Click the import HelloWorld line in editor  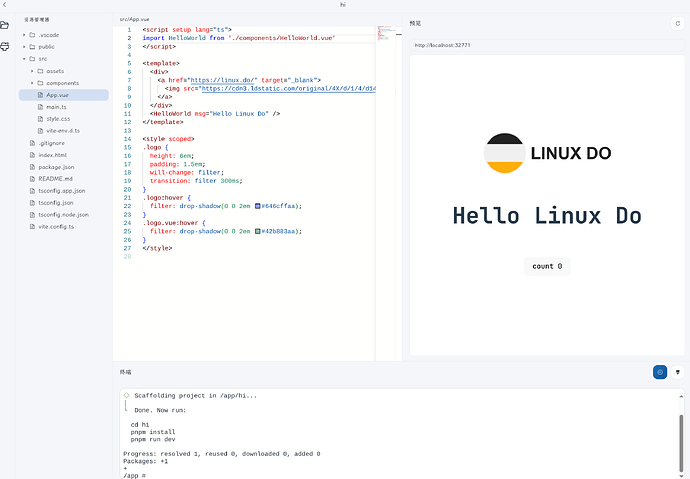pos(239,38)
